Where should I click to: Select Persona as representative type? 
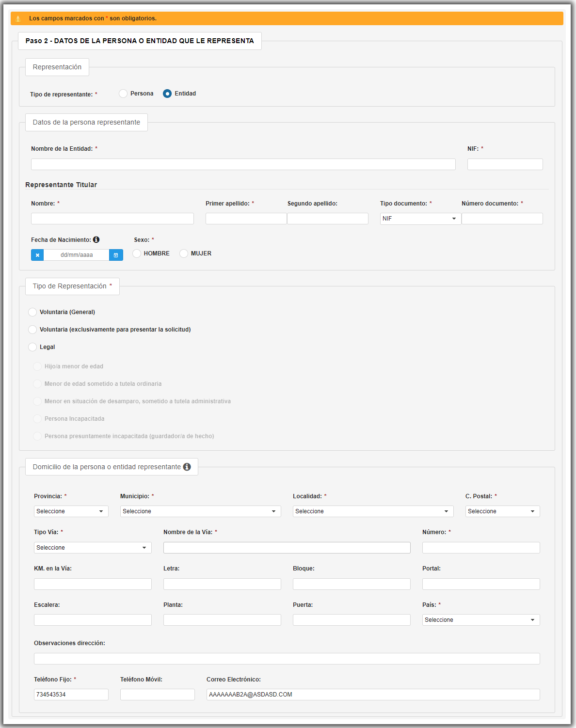(123, 94)
